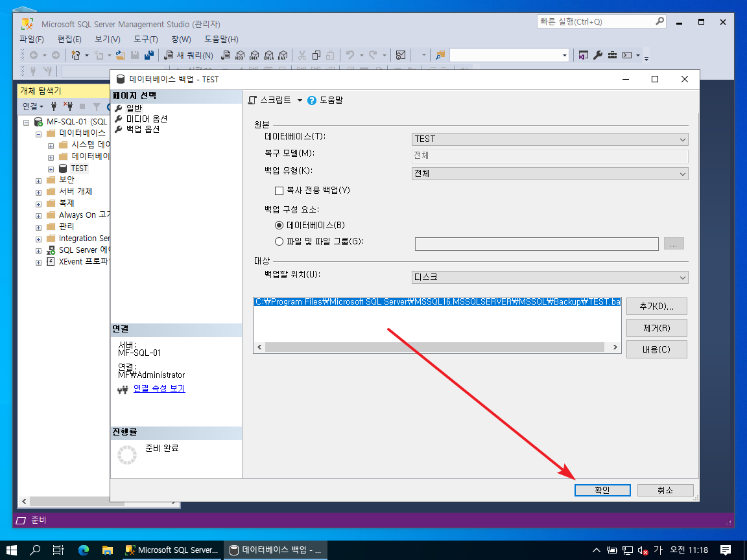Click the Object Explorer connect plug icon
747x560 pixels.
[54, 106]
